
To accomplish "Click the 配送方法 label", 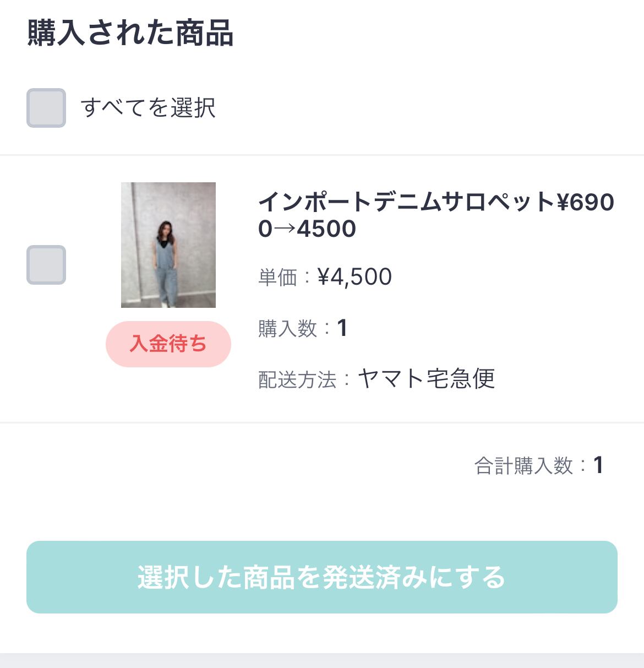I will tap(297, 380).
